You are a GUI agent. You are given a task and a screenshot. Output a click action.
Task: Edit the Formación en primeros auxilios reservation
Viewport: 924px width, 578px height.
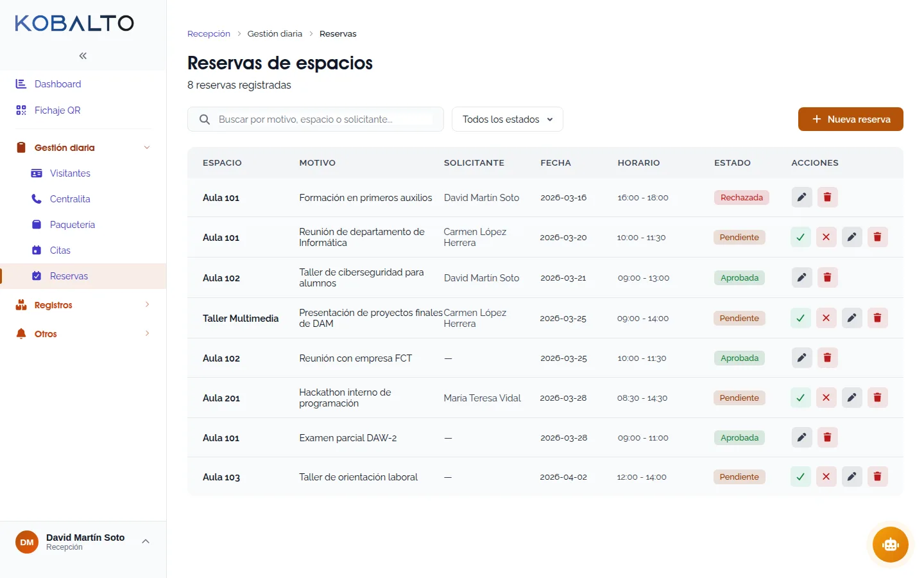(x=801, y=197)
